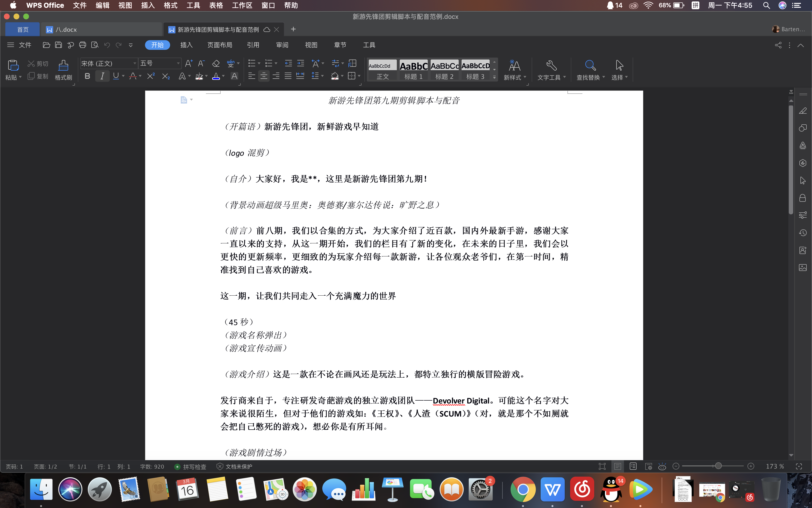
Task: Toggle Bold formatting
Action: tap(87, 76)
